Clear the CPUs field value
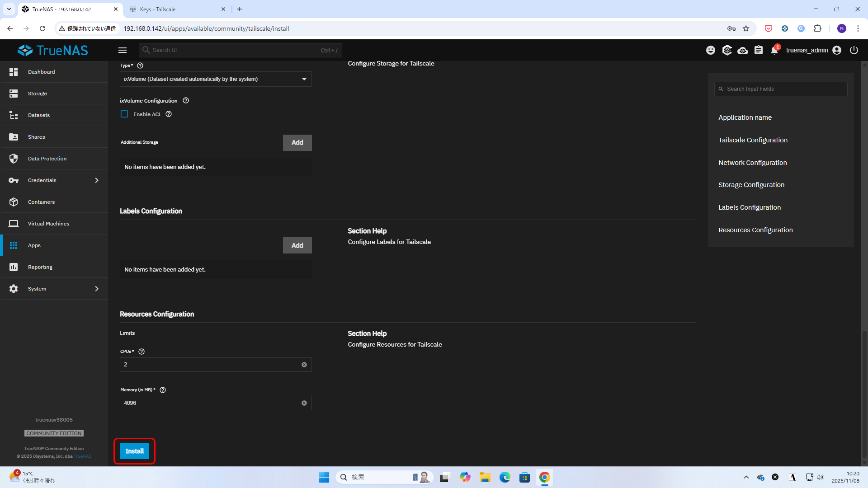 pos(304,365)
